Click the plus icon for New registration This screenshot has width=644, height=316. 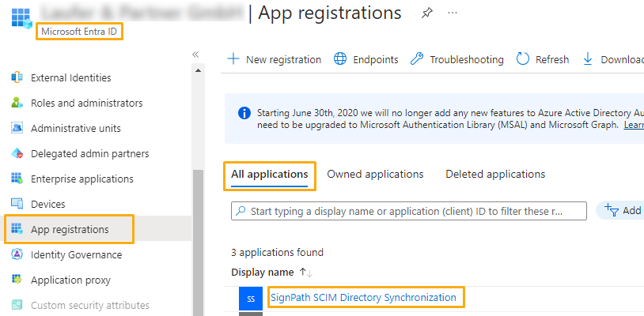point(233,59)
